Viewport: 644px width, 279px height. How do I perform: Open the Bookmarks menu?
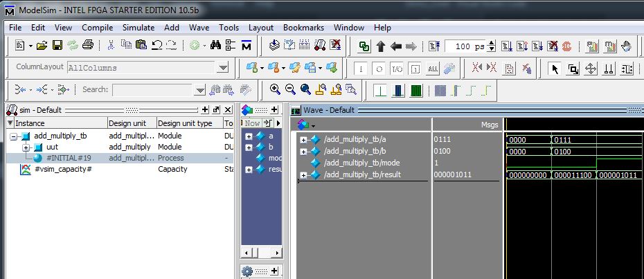click(x=303, y=28)
